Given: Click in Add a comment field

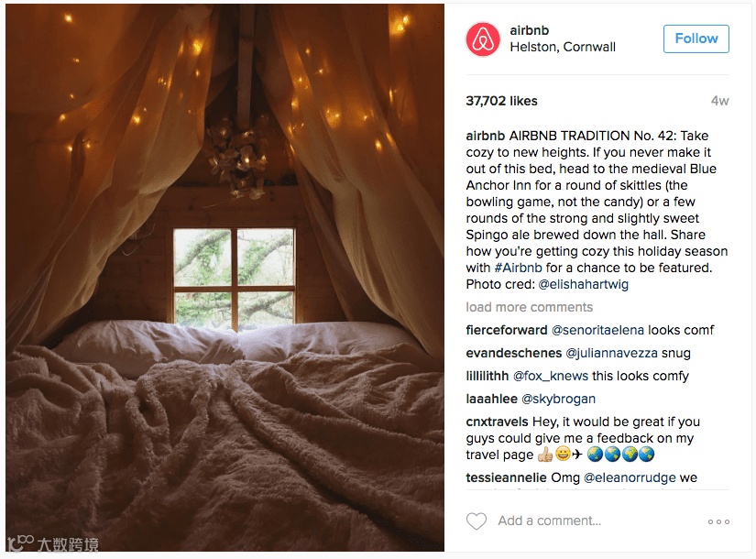Looking at the screenshot, I should click(550, 521).
